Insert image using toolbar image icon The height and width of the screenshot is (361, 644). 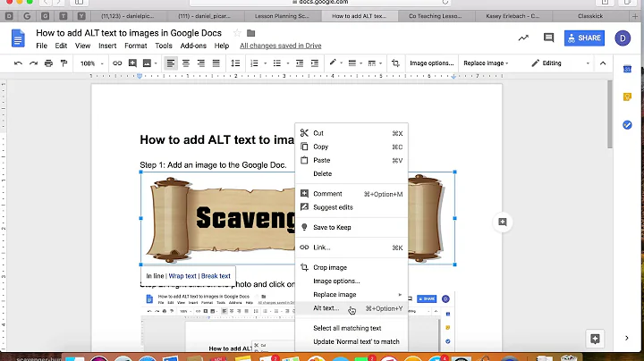(x=147, y=63)
